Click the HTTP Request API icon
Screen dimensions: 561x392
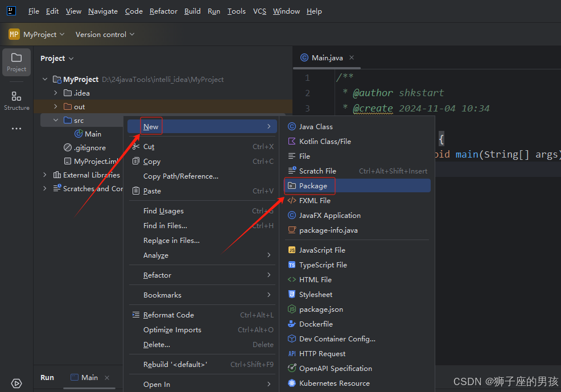click(292, 354)
